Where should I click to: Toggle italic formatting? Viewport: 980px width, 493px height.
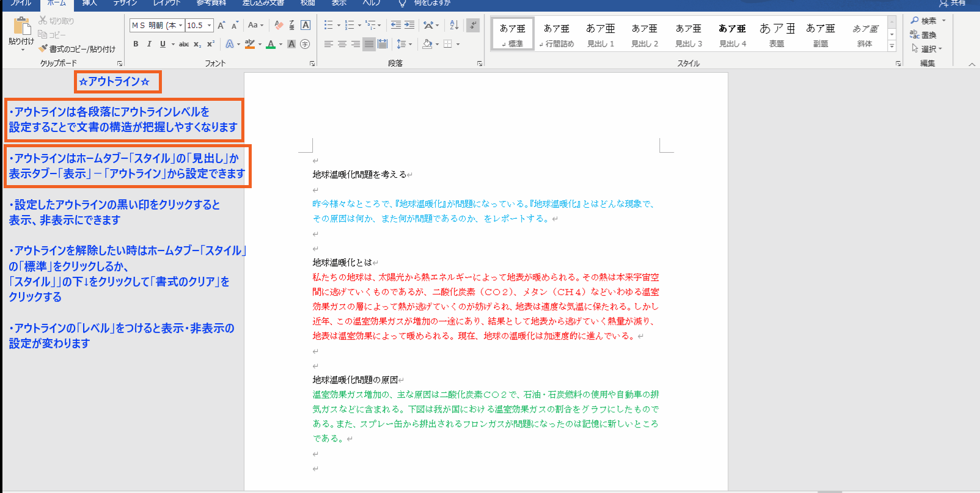coord(149,44)
